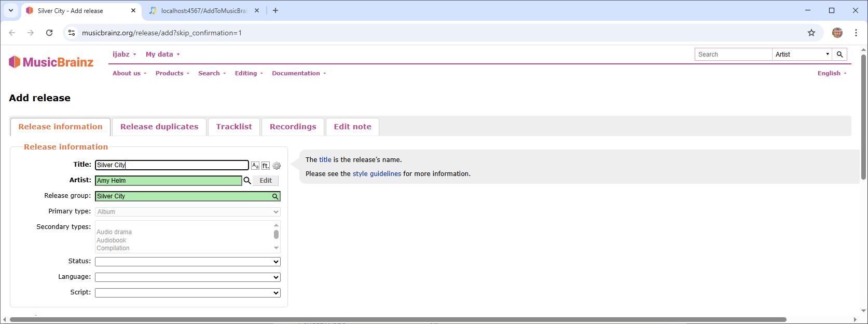Open guess case options gear icon

[x=277, y=166]
